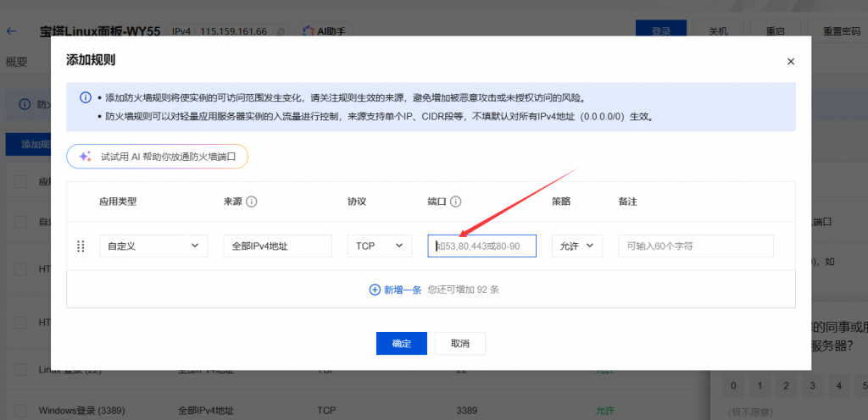This screenshot has height=420, width=868.
Task: Click the 您还可增加 92 条 text
Action: (464, 290)
